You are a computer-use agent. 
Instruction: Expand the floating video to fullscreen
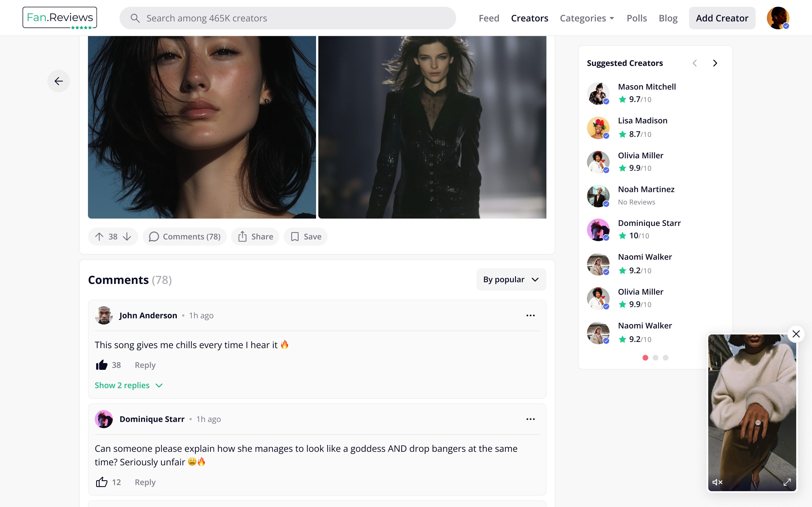point(787,482)
